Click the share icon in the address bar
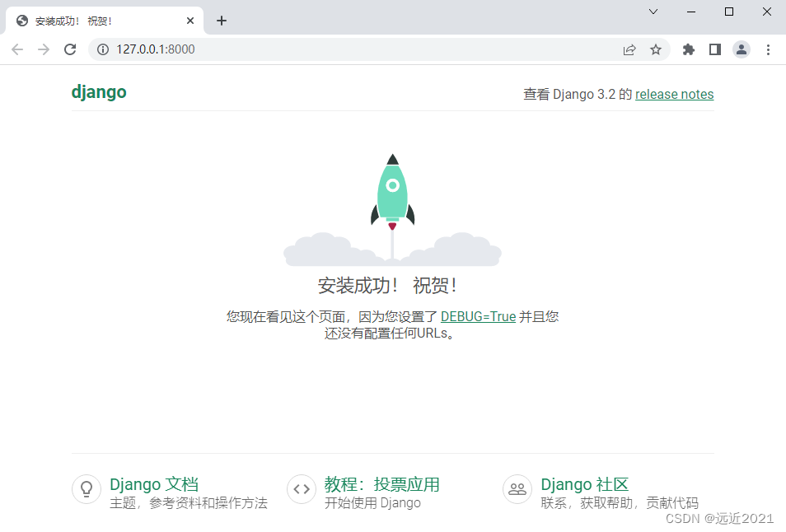786x532 pixels. 629,49
